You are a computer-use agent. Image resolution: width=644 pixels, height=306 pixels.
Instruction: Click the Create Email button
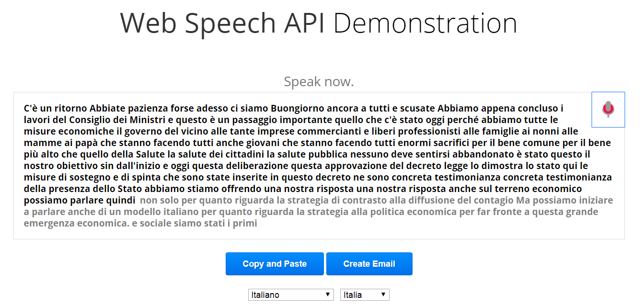pos(369,264)
